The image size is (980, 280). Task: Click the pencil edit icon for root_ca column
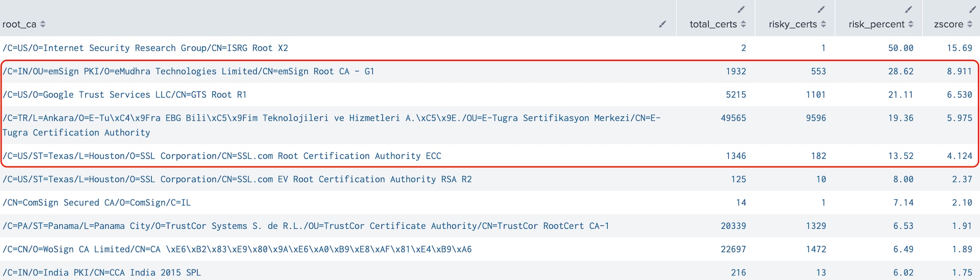tap(662, 24)
